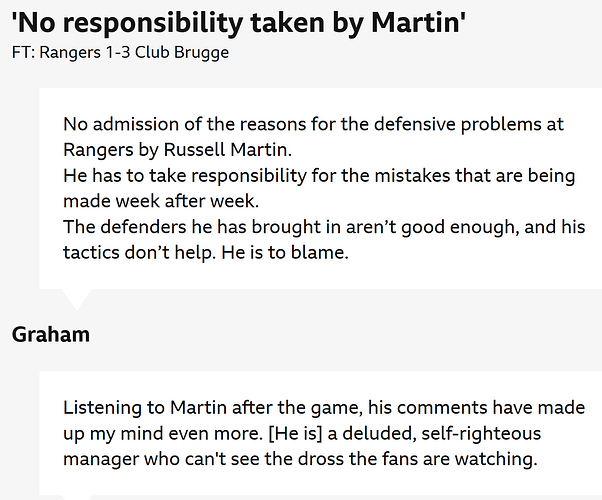Click the second quote's speech bubble pointer
Screen dimensions: 602x500
pos(77,498)
